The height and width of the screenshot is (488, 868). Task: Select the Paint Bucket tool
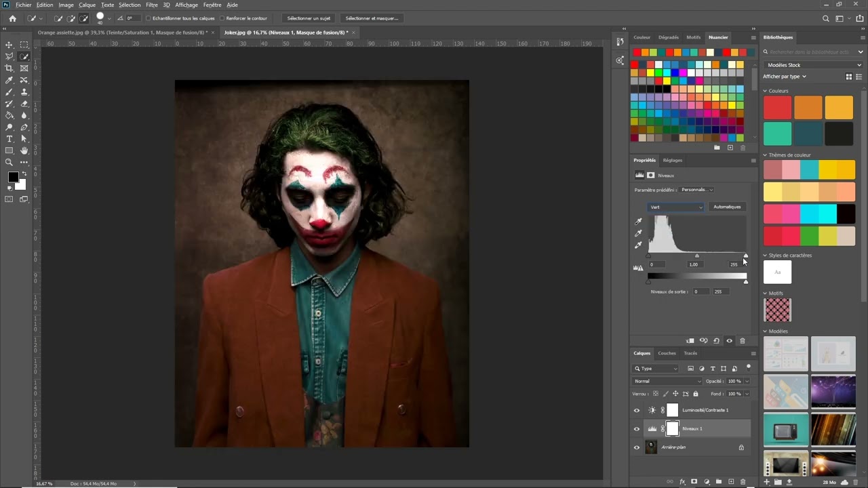9,115
